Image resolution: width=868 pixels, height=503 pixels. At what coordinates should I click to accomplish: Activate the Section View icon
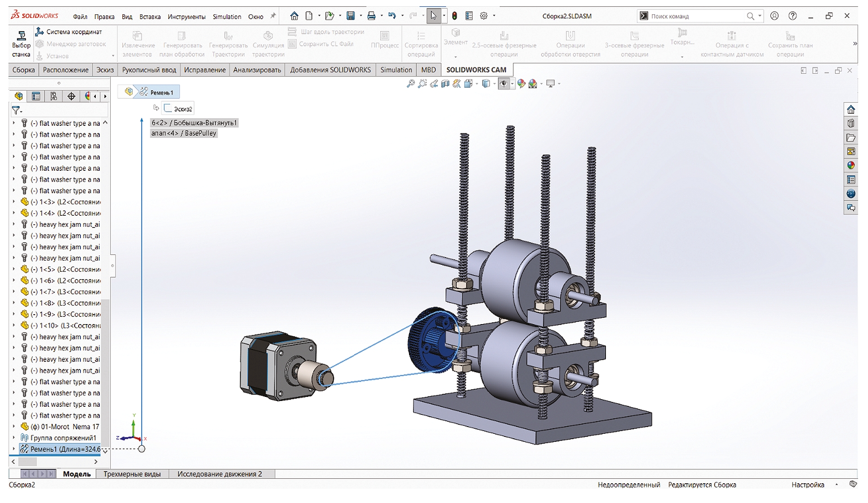point(445,84)
